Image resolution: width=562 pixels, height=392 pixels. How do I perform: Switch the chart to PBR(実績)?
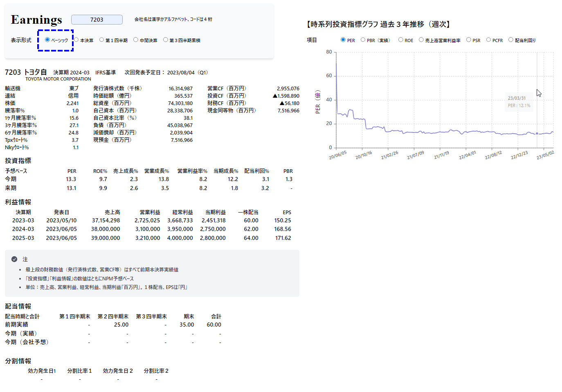(363, 40)
